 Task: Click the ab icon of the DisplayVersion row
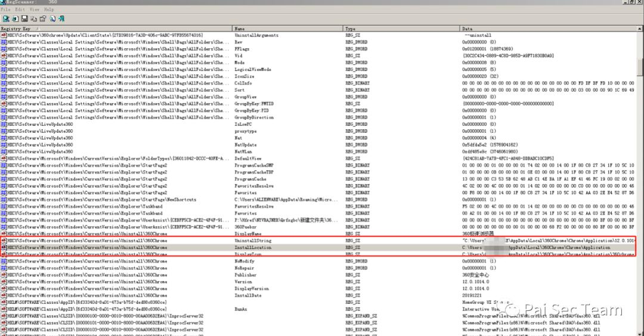click(x=4, y=289)
